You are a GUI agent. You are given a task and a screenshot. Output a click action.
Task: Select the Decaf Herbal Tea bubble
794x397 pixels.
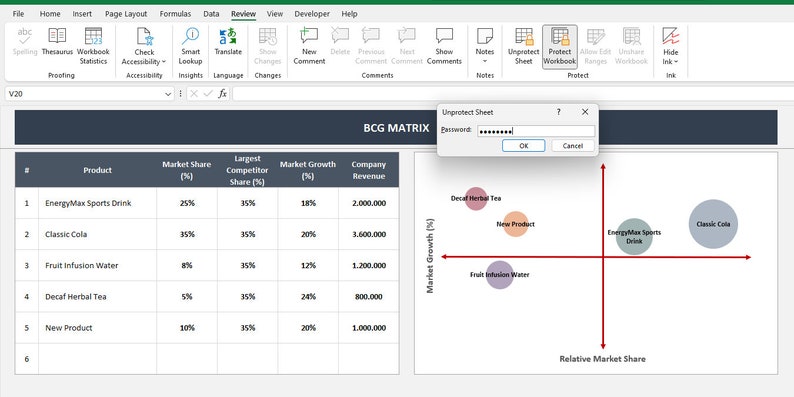coord(476,198)
